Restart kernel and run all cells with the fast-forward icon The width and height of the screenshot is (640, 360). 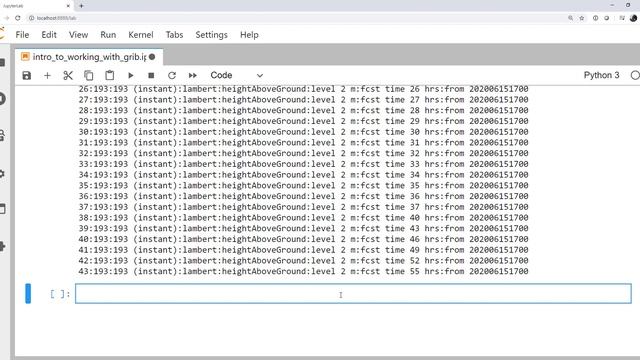pos(193,76)
